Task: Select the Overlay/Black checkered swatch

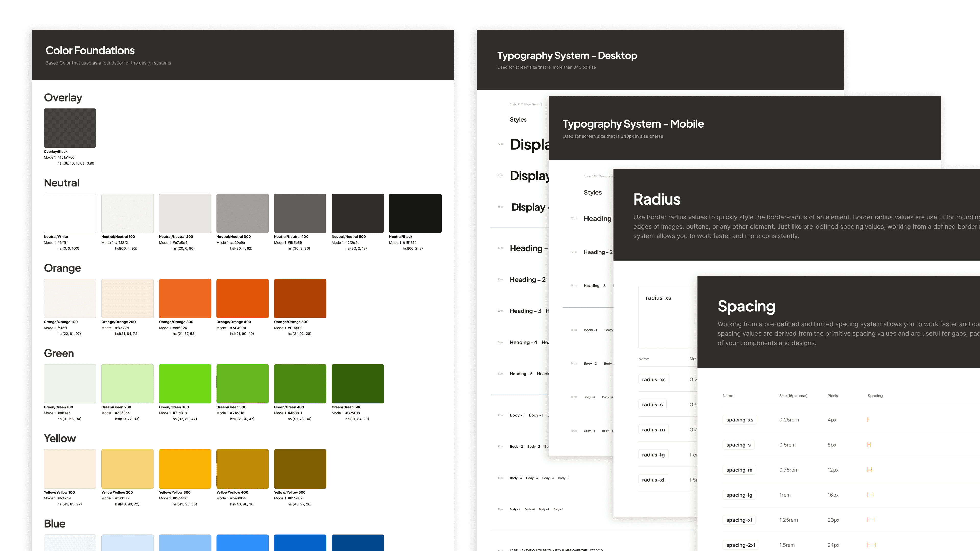Action: click(x=70, y=128)
